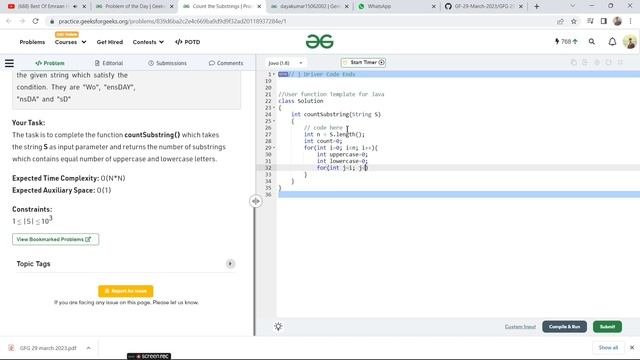Open the Custom Input link
Image resolution: width=640 pixels, height=360 pixels.
point(520,327)
